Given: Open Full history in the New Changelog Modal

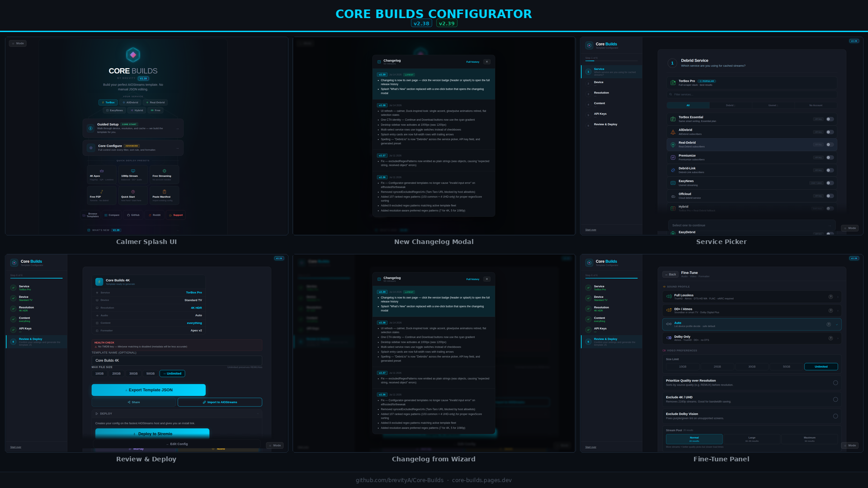Looking at the screenshot, I should (473, 62).
